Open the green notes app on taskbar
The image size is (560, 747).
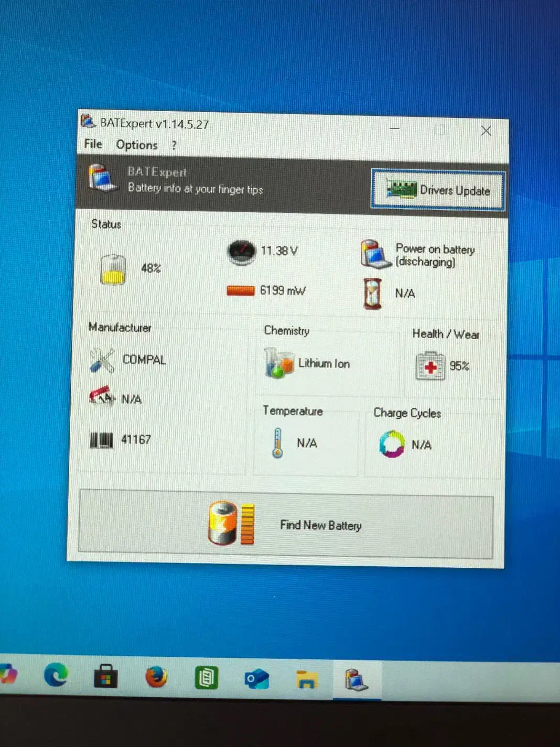[x=206, y=678]
